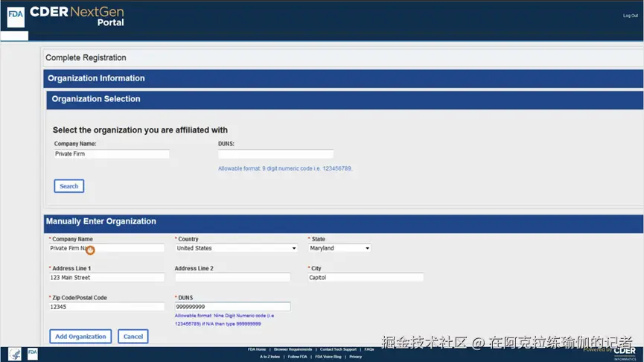The width and height of the screenshot is (644, 362).
Task: Open the FDA Home footer link
Action: (257, 349)
